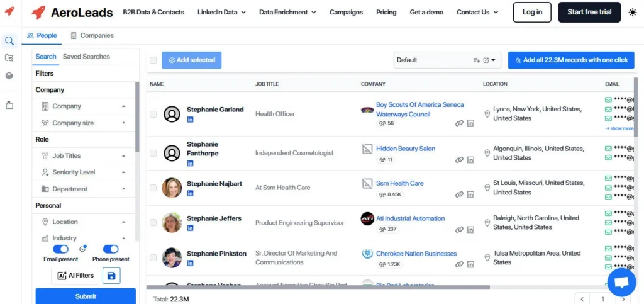Open Stephanie Jeffers' LinkedIn badge

190,228
